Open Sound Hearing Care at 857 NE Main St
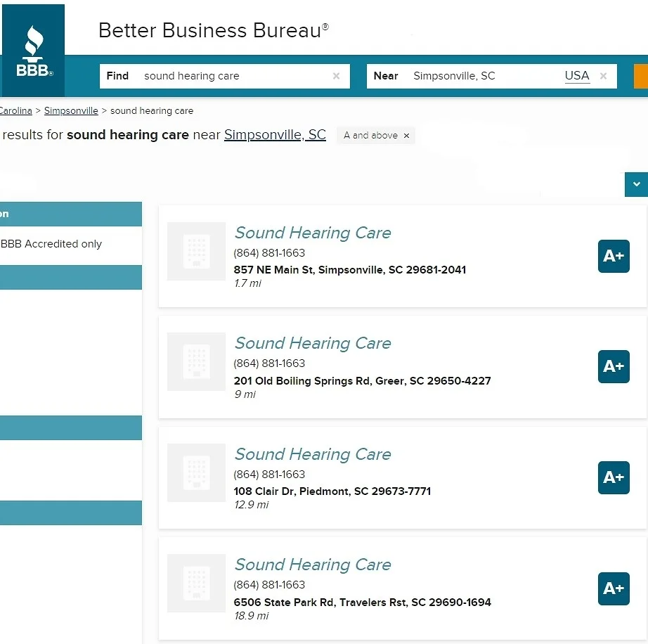This screenshot has width=648, height=644. [313, 233]
